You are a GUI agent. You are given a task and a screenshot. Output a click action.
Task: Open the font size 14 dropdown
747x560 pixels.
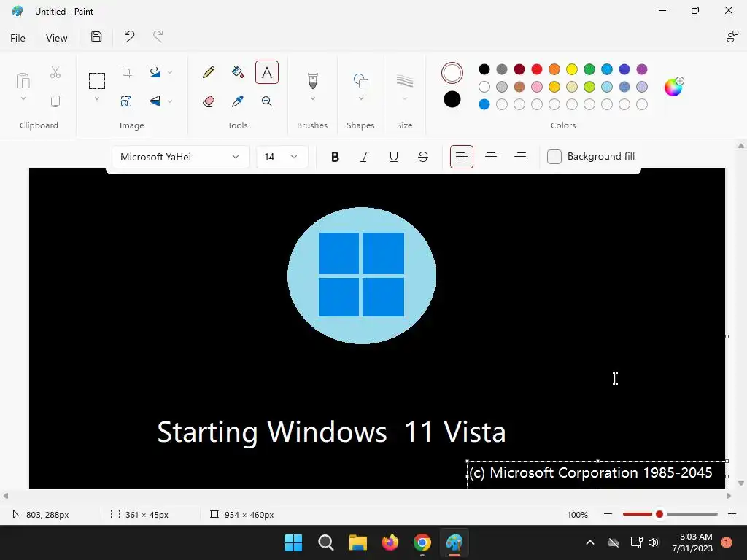(282, 157)
